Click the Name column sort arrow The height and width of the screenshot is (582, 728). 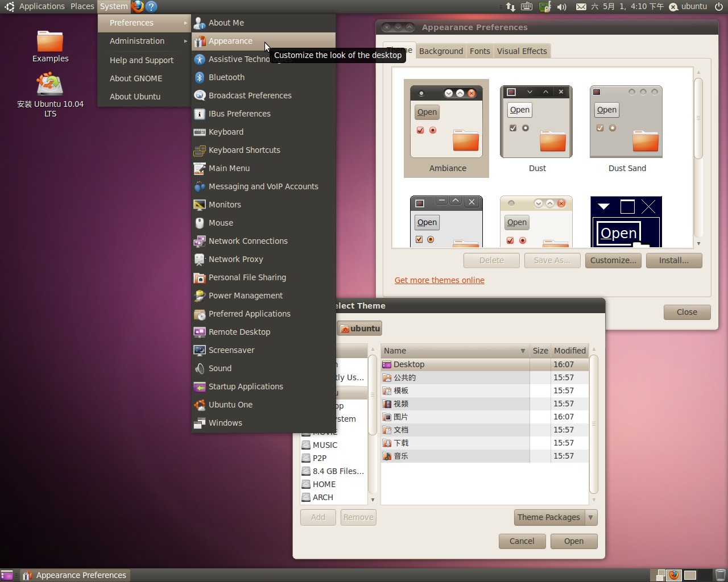click(x=523, y=351)
